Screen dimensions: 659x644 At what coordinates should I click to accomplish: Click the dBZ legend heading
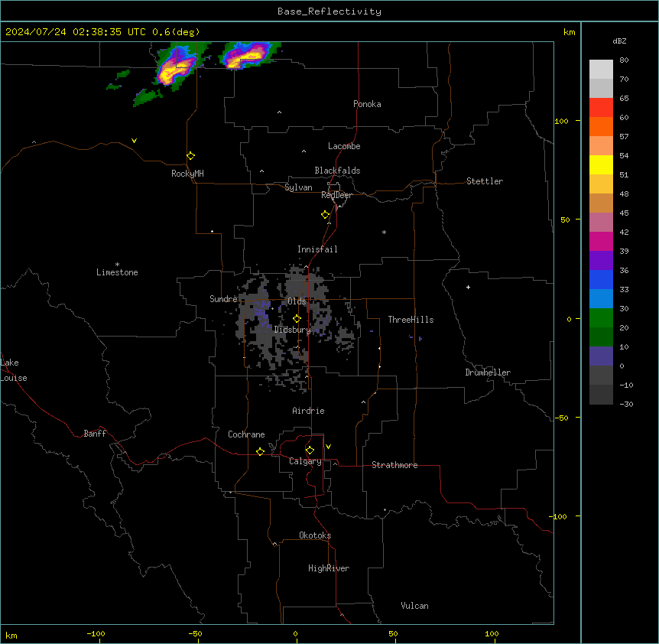(x=619, y=41)
